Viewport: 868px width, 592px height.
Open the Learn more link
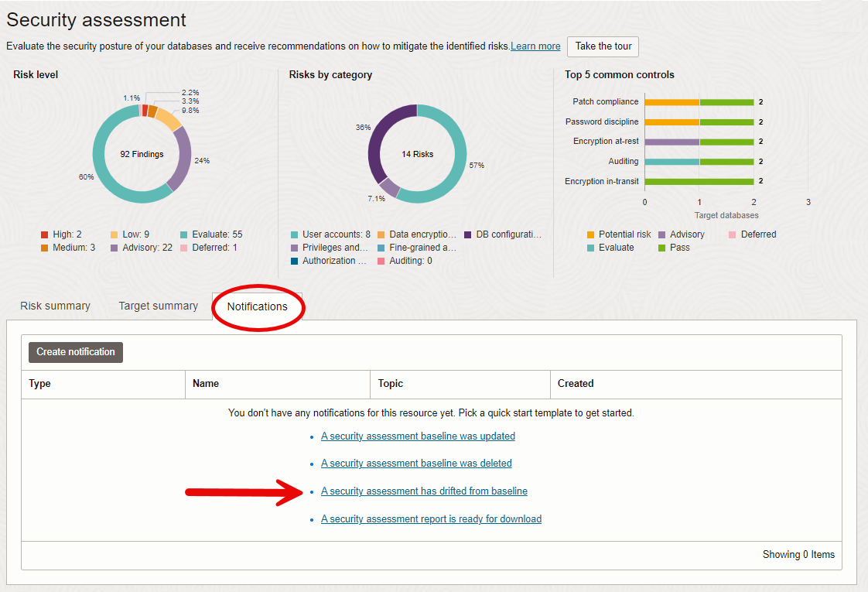point(535,46)
